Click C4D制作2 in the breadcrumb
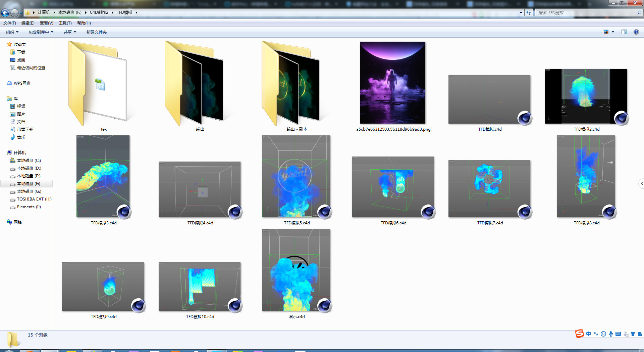Viewport: 644px width, 352px height. pyautogui.click(x=99, y=12)
